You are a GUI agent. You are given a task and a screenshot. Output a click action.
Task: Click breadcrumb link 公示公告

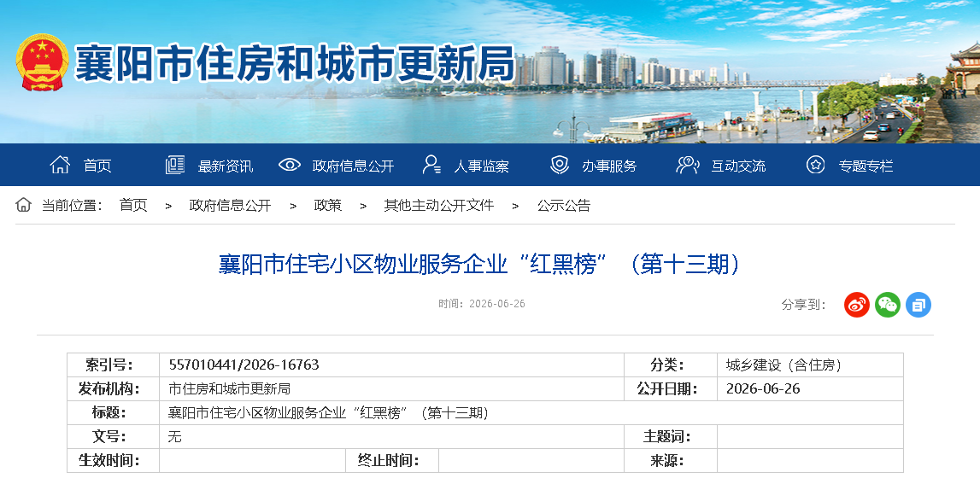coord(564,206)
